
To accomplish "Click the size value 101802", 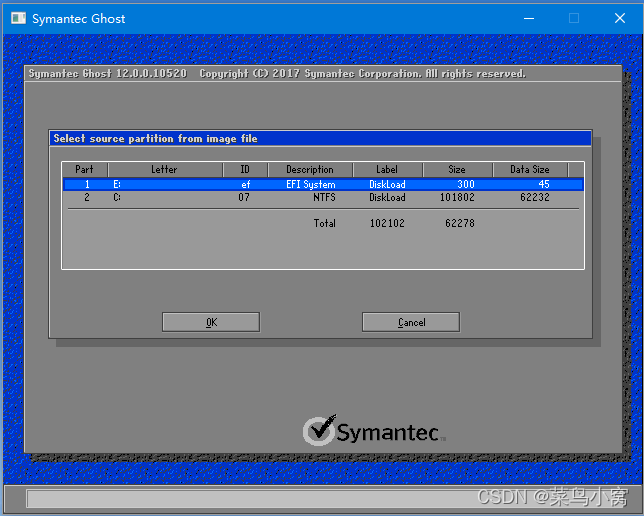I will point(457,198).
